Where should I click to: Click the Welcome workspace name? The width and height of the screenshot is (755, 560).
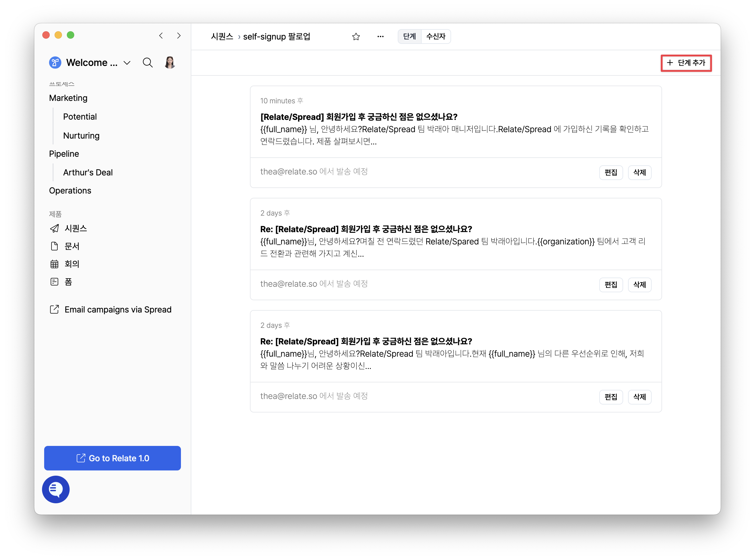[x=92, y=63]
